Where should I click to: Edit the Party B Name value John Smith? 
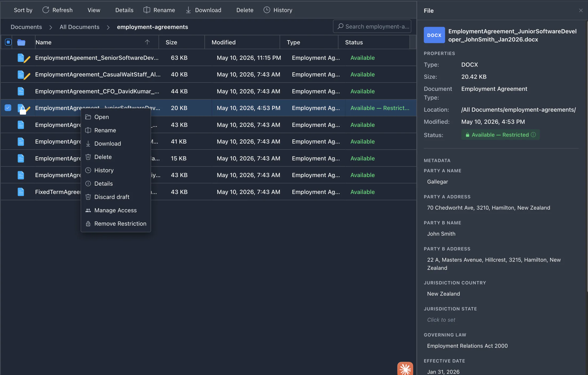(441, 234)
